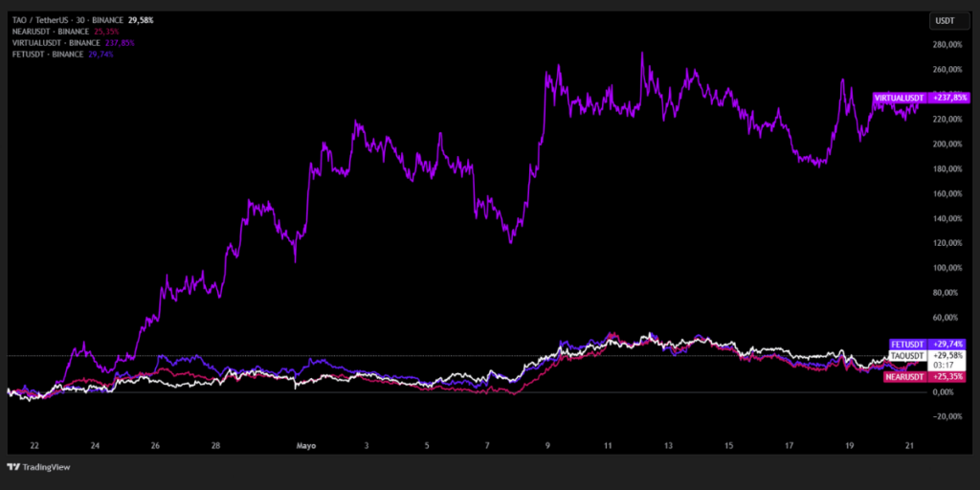Select the VIRTUALUSDT · BINANCE legend row

pos(74,43)
